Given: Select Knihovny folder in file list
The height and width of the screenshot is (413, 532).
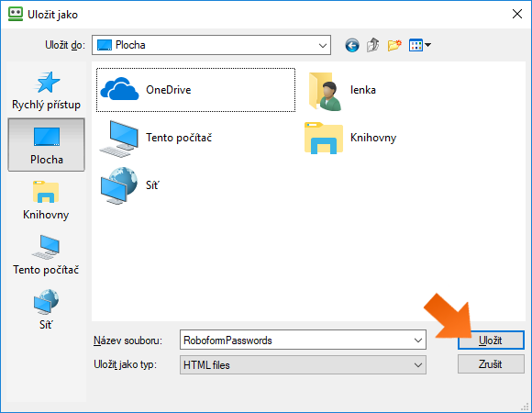Looking at the screenshot, I should 350,138.
